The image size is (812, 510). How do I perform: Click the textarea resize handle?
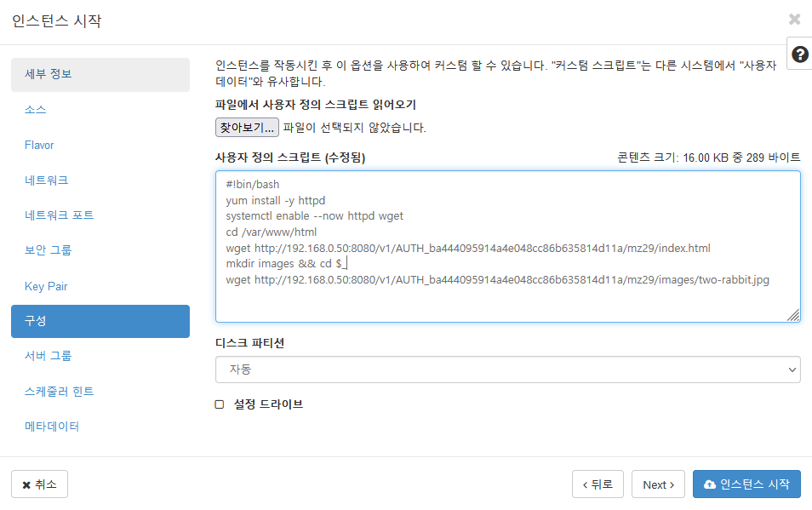tap(793, 315)
